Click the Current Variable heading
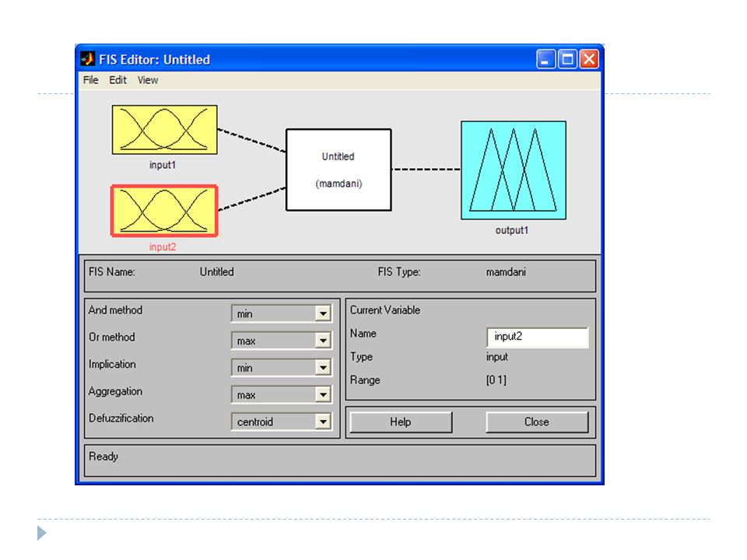The image size is (747, 560). click(385, 310)
